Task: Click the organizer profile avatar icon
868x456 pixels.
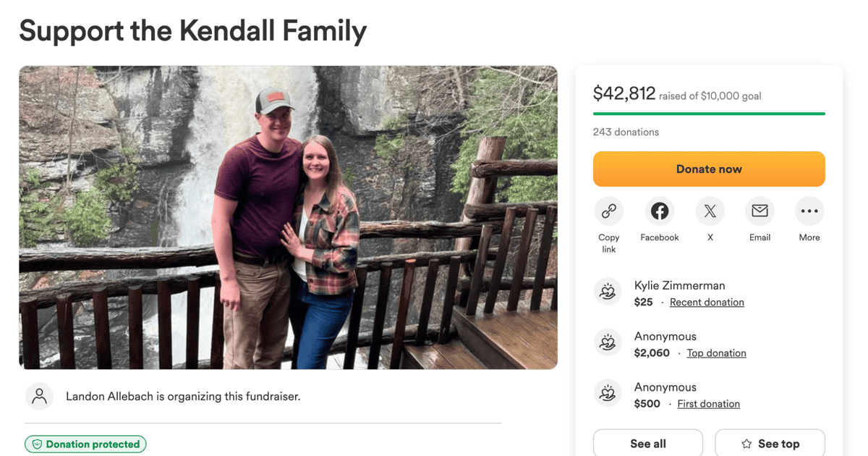Action: tap(40, 397)
